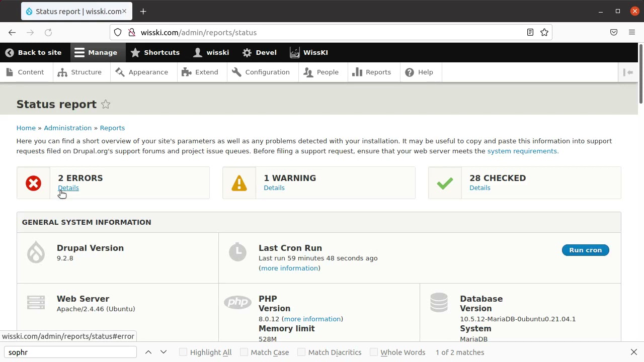Viewport: 644px width, 362px height.
Task: Close the find bar
Action: tap(634, 352)
